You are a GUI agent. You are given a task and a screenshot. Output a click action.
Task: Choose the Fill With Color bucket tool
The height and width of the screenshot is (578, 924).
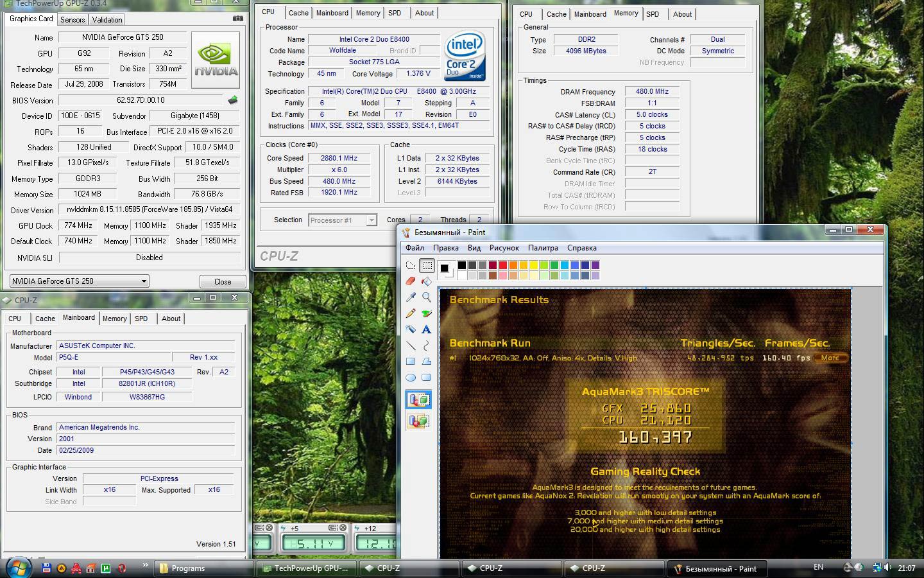427,281
